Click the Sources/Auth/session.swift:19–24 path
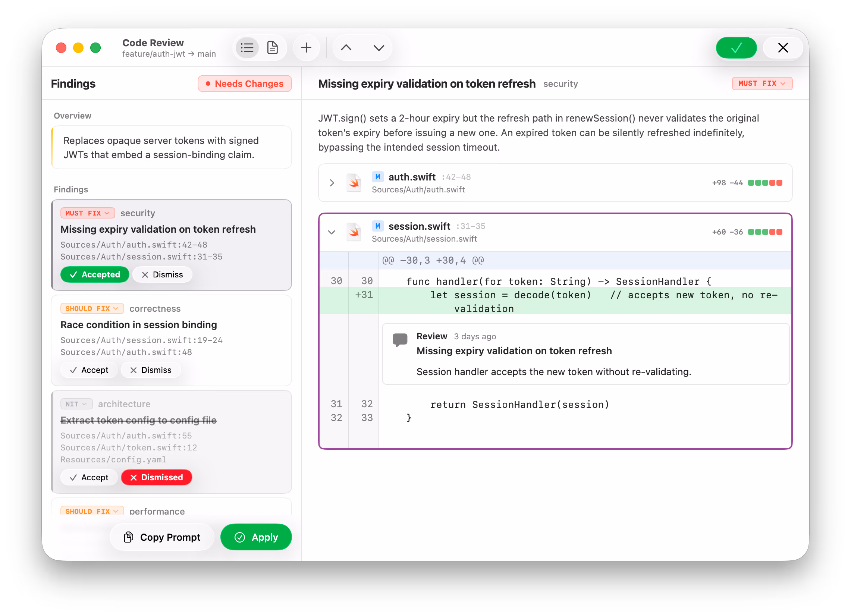 click(141, 340)
